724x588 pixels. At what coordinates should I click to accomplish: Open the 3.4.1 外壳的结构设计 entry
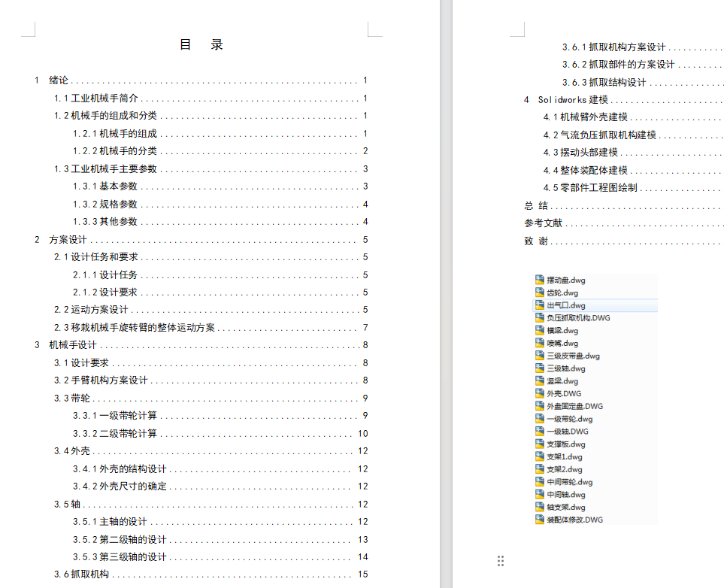click(220, 469)
